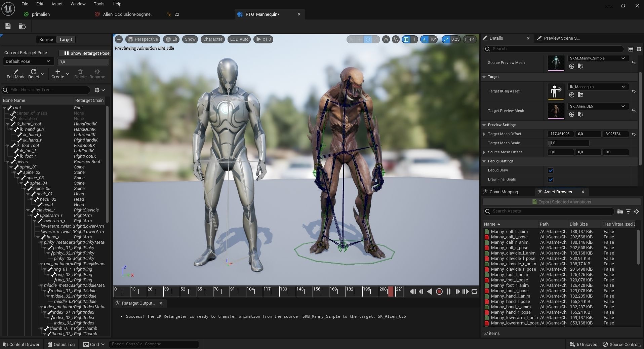Collapse the pelvis bone in hierarchy
The image size is (644, 349).
(8, 162)
